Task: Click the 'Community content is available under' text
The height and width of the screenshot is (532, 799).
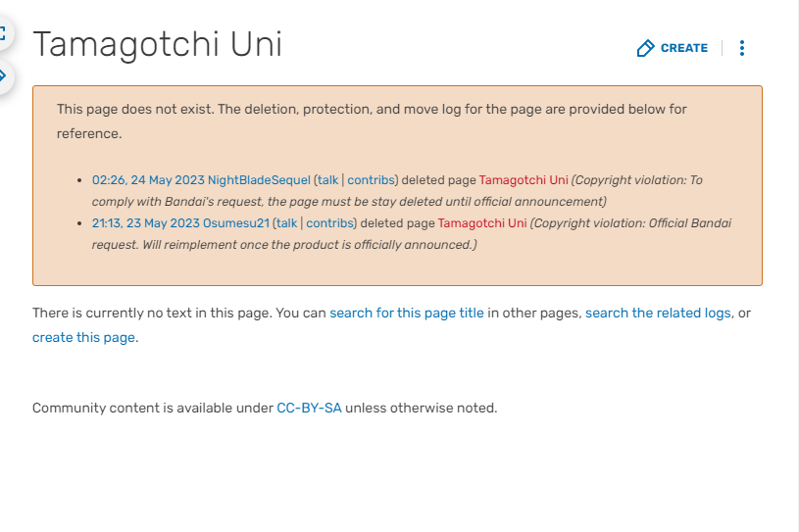Action: click(x=153, y=409)
